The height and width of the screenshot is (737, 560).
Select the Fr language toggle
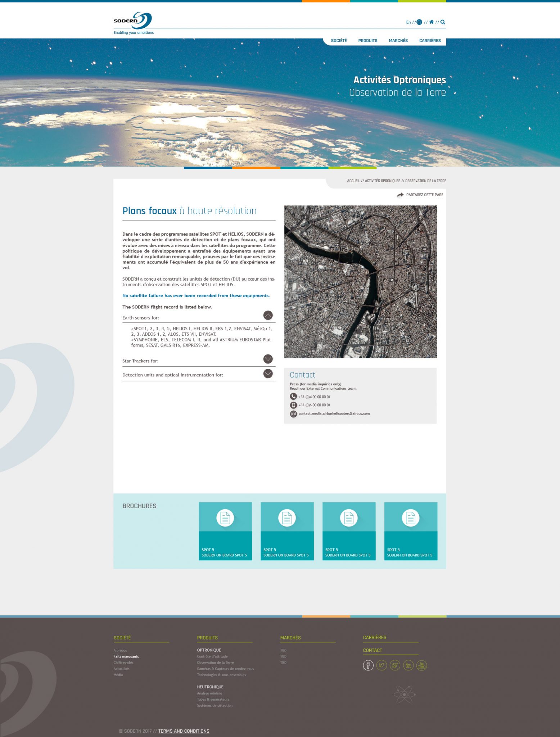click(419, 22)
